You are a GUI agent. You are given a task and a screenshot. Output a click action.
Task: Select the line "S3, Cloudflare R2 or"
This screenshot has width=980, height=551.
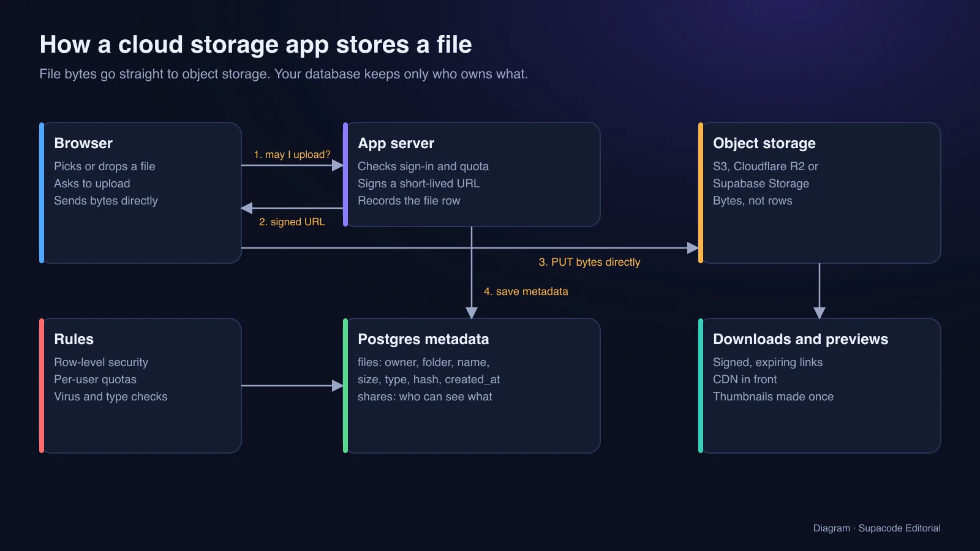pos(766,167)
